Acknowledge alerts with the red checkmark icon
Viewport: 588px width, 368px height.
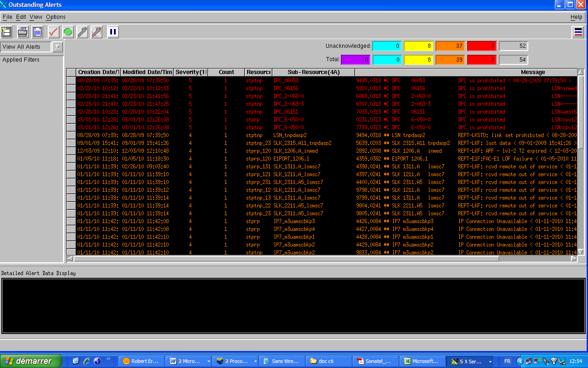(53, 32)
